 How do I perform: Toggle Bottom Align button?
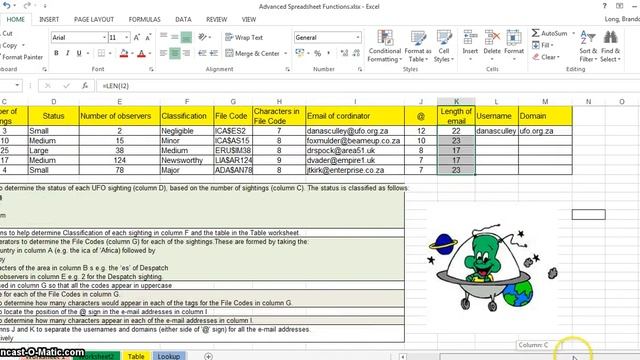pyautogui.click(x=186, y=37)
